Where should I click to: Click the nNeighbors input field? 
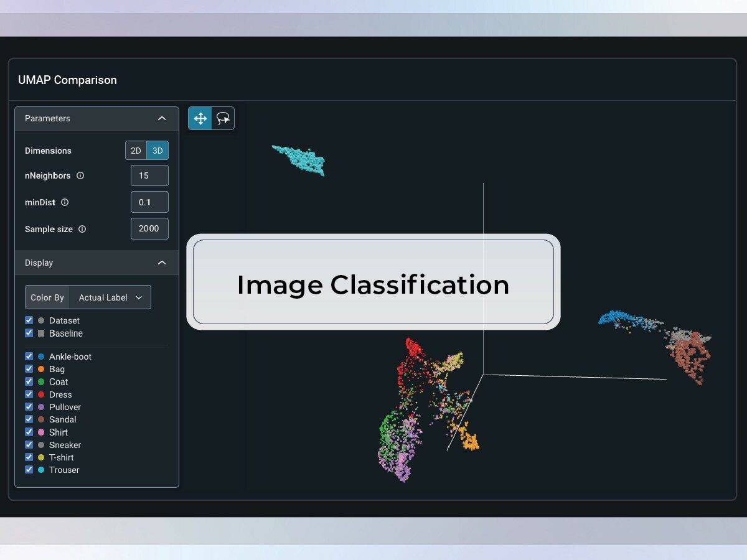pos(149,175)
